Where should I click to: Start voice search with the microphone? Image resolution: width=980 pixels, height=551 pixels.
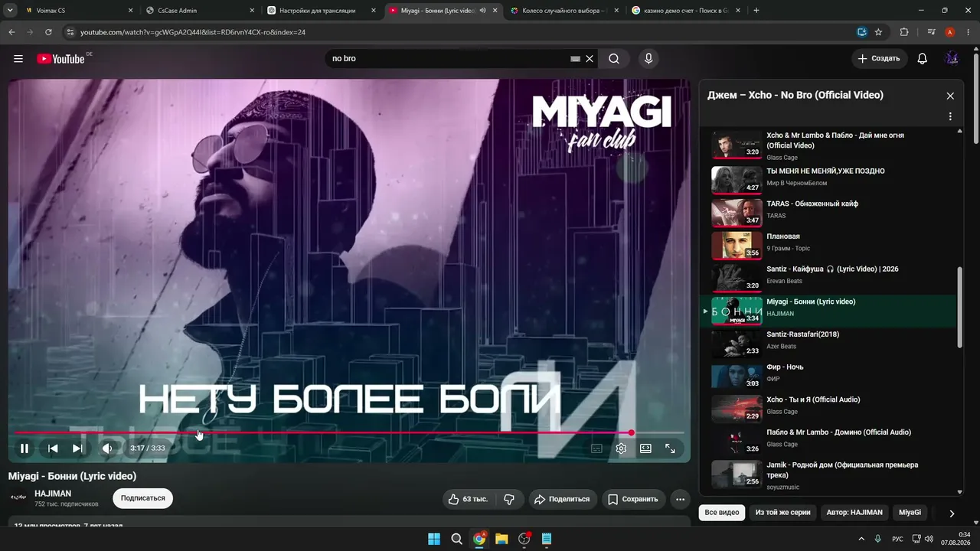point(648,59)
